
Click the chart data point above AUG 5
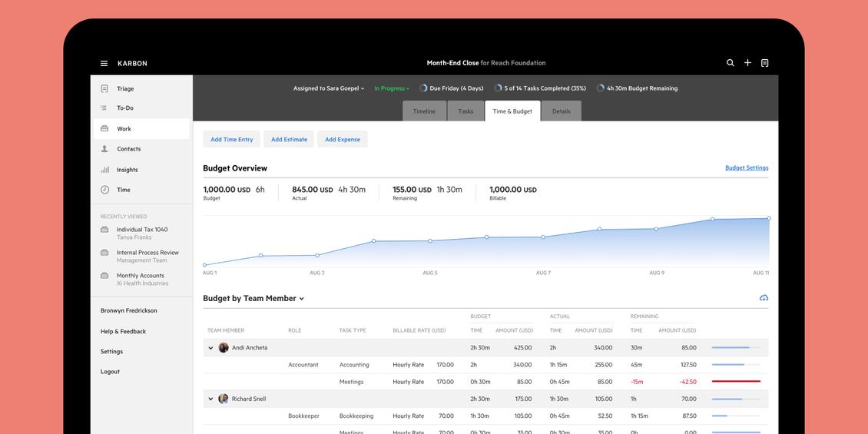coord(430,240)
